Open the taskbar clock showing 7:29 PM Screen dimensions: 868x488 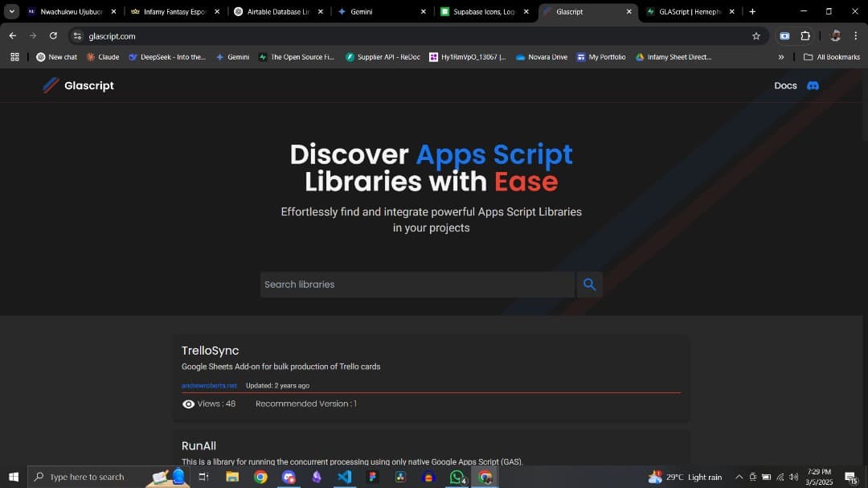pos(819,477)
